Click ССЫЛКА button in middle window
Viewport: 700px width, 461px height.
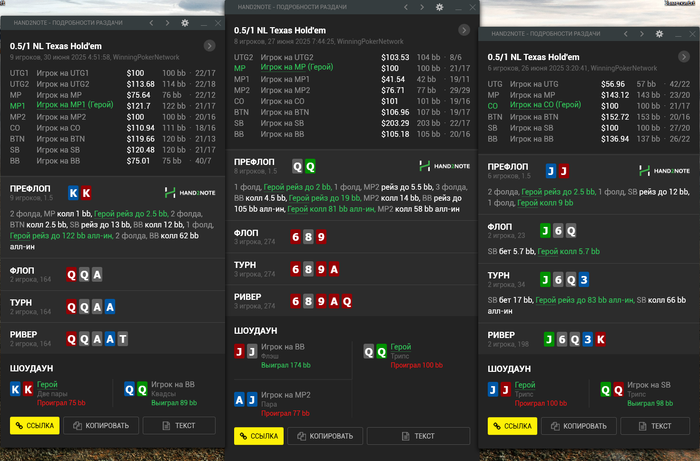(259, 436)
